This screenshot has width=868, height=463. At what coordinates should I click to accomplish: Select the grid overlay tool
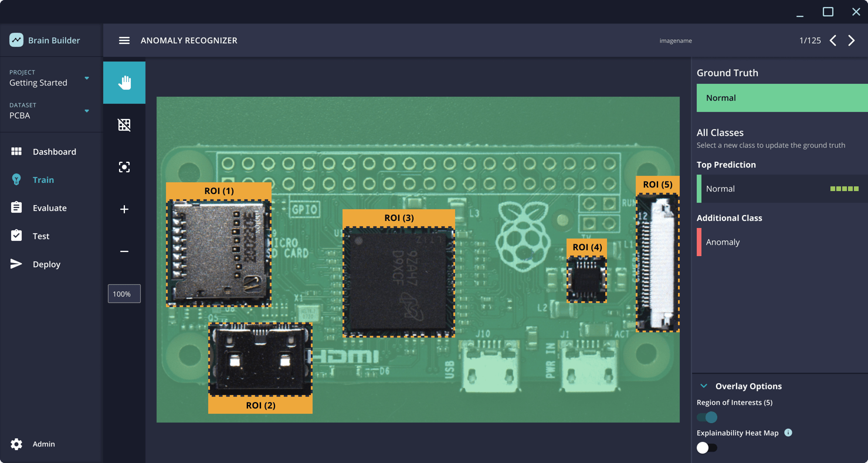[x=124, y=124]
